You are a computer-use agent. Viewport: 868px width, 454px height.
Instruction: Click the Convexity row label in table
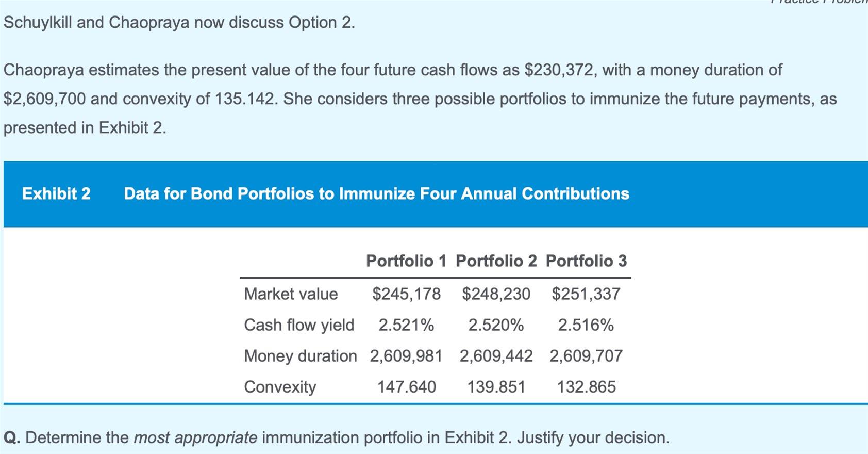pos(280,387)
